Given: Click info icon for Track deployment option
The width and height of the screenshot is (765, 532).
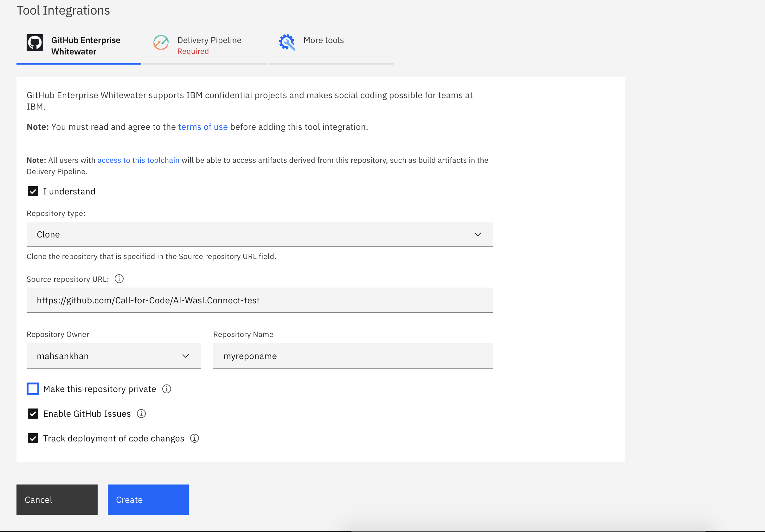Looking at the screenshot, I should 195,438.
